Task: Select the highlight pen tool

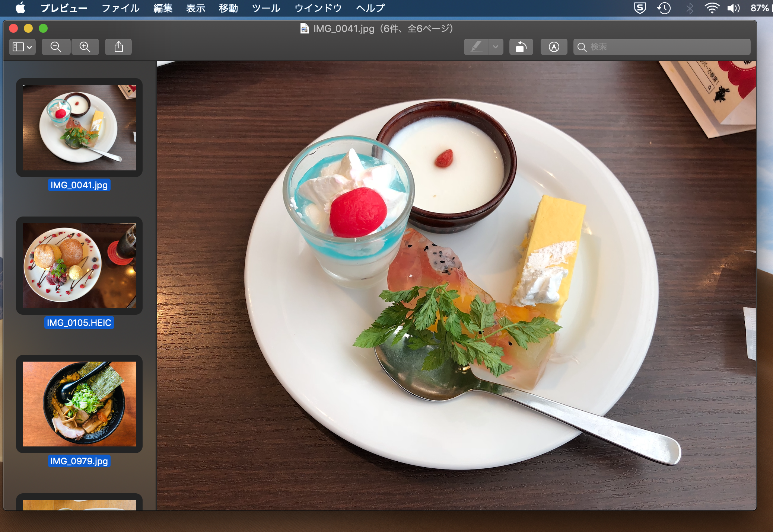Action: [x=476, y=47]
